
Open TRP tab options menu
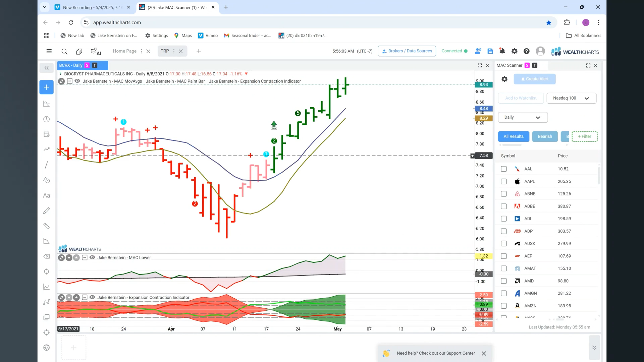click(174, 51)
